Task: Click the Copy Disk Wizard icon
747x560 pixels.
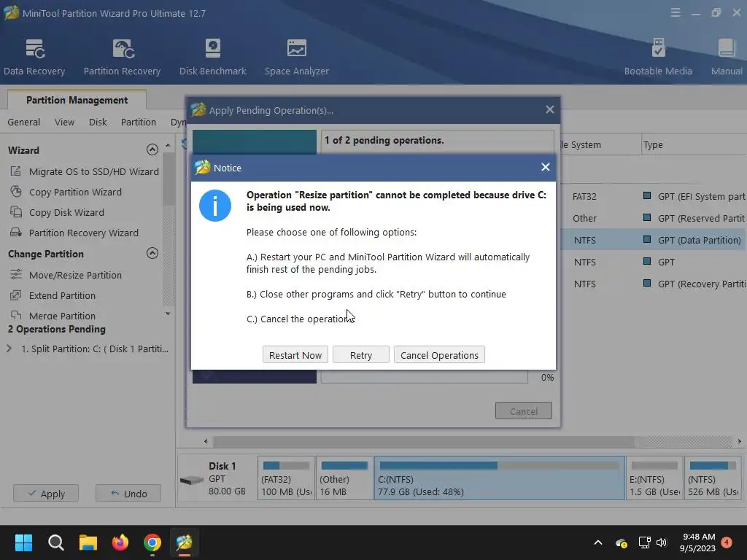Action: [x=16, y=212]
